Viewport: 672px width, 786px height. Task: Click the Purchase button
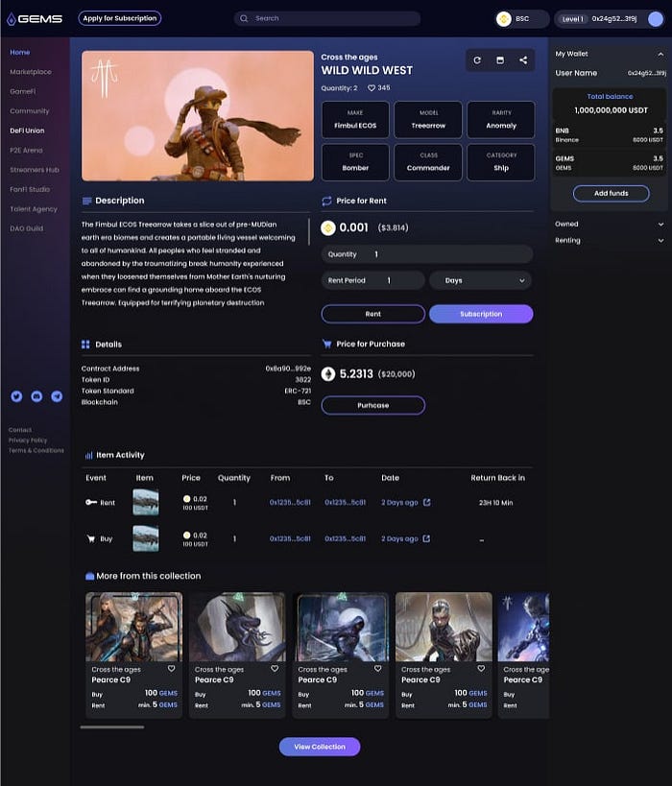tap(373, 406)
